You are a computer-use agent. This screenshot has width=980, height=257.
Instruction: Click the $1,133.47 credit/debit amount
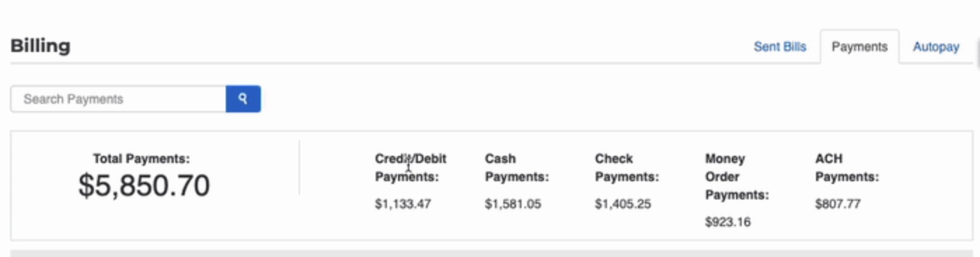coord(403,204)
